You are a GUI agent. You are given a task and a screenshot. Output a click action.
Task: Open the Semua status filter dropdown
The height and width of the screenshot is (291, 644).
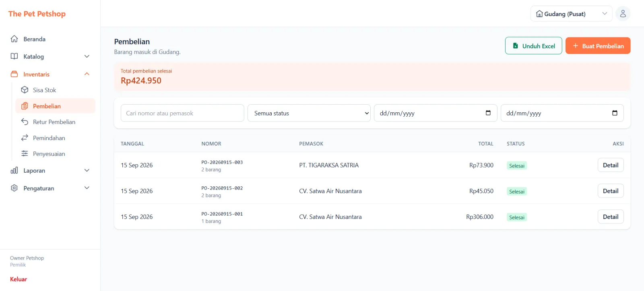click(x=309, y=113)
